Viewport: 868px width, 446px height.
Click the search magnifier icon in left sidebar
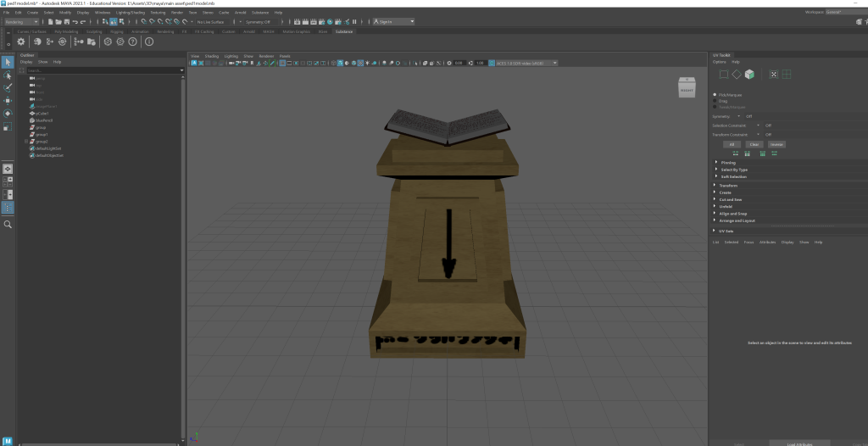click(x=8, y=225)
